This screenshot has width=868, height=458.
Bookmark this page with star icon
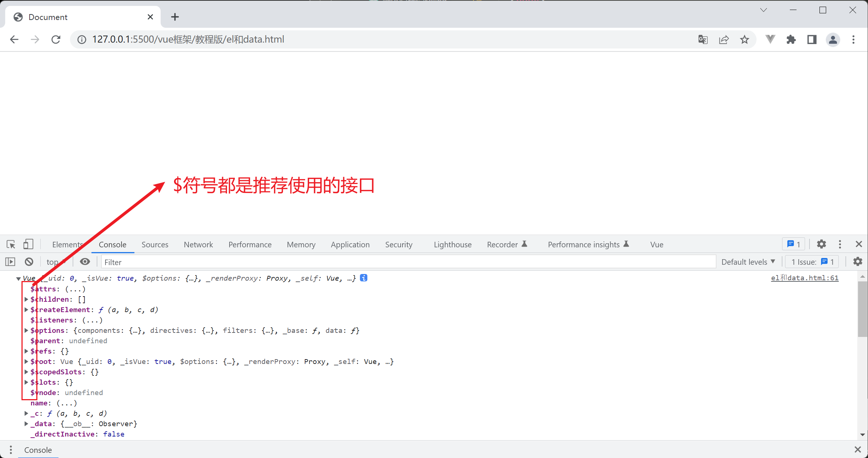click(744, 39)
